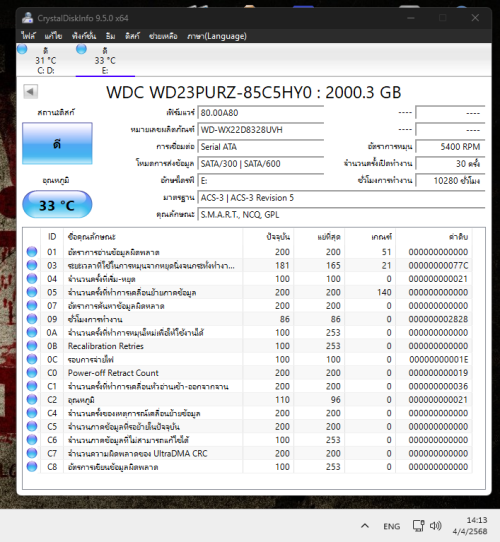Open the แก้ไข (Edit) menu
Viewport: 500px width, 542px height.
53,36
